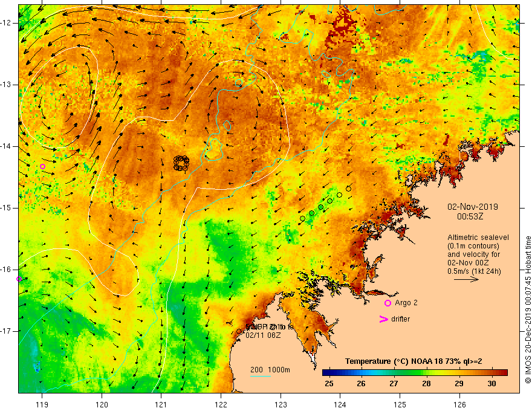This screenshot has height=411, width=532.
Task: Click the "00:53Z" time label
Action: click(470, 216)
